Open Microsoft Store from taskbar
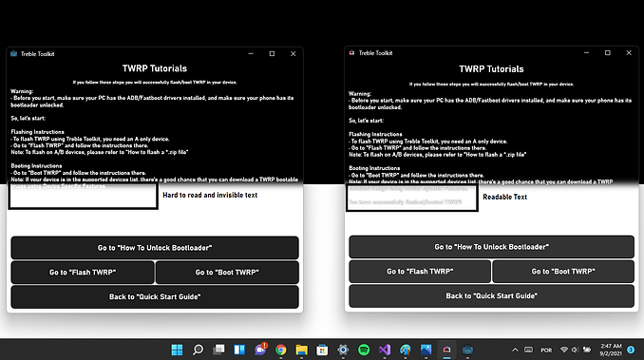Screen dimensions: 644x360 pyautogui.click(x=322, y=350)
